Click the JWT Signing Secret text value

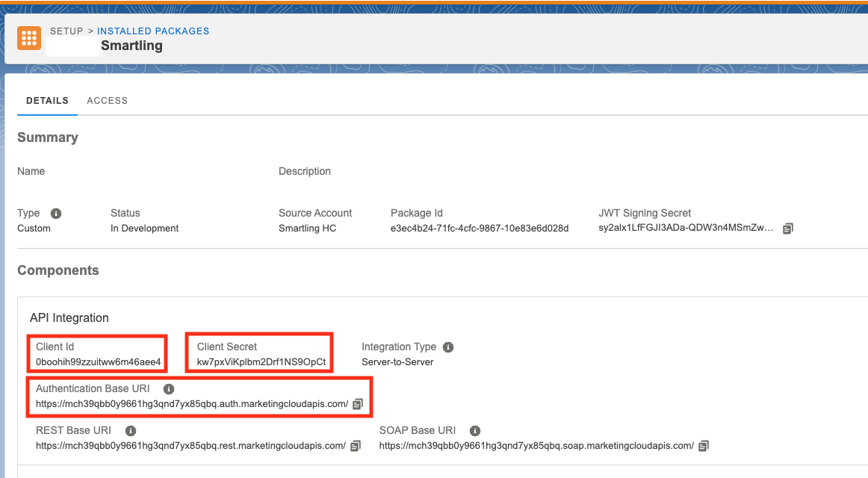[x=686, y=228]
